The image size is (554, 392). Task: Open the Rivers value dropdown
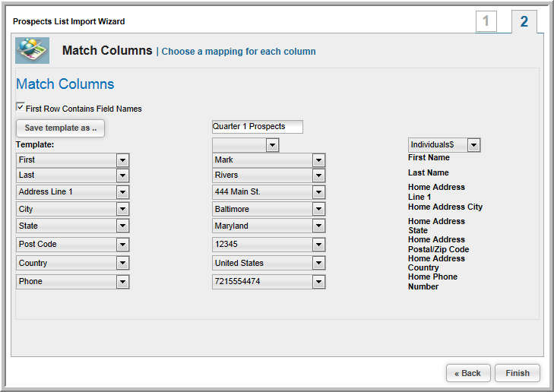pyautogui.click(x=268, y=175)
